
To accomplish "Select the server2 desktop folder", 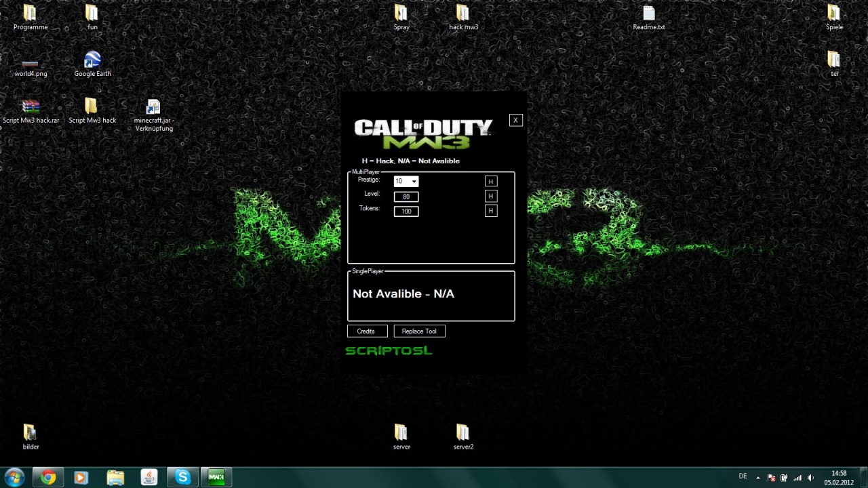I will (x=463, y=437).
